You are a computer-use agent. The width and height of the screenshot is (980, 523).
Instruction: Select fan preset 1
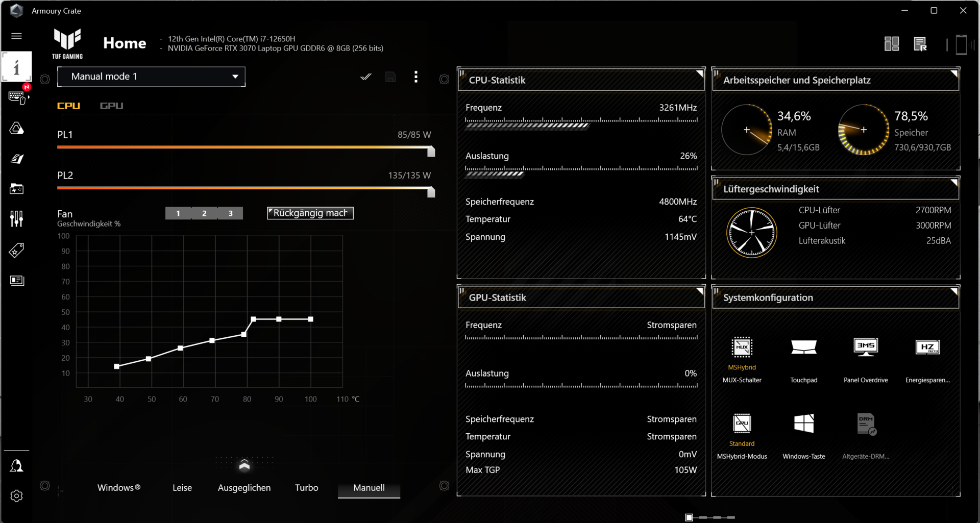(x=178, y=213)
